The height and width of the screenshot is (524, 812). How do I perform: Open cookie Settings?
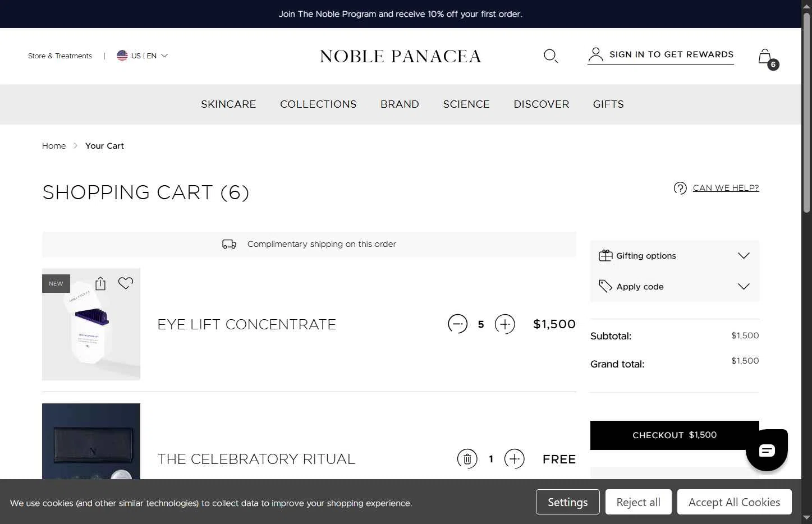coord(567,502)
